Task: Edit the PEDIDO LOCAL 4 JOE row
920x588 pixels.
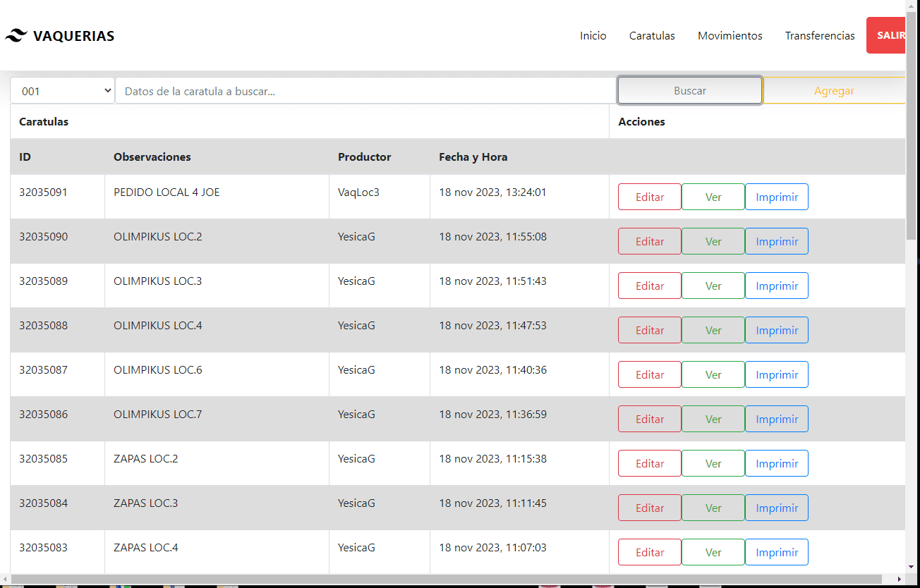Action: click(650, 197)
